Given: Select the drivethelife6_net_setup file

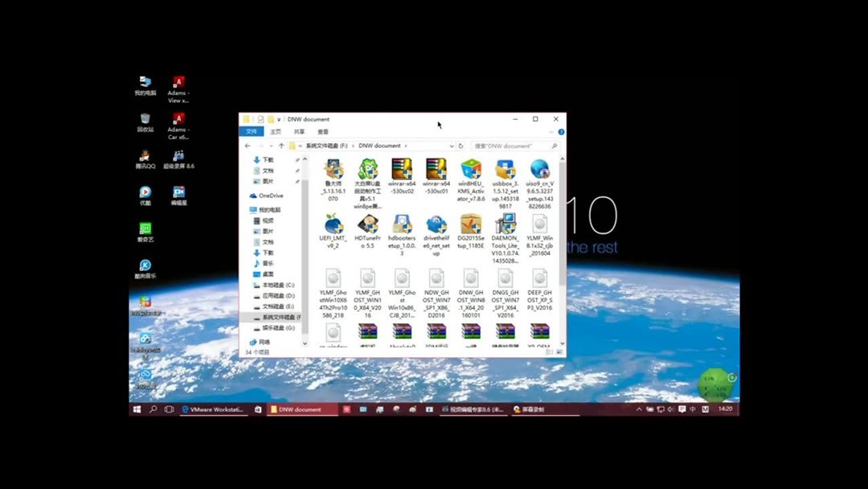Looking at the screenshot, I should 436,235.
